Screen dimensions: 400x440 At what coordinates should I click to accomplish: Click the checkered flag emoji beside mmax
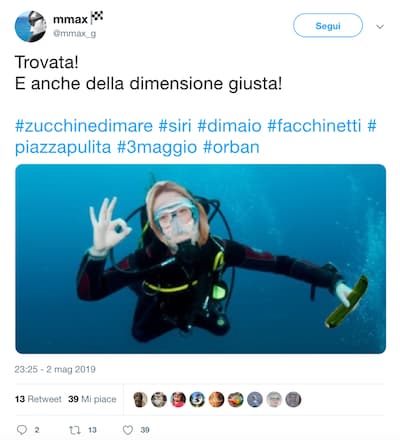coord(97,17)
